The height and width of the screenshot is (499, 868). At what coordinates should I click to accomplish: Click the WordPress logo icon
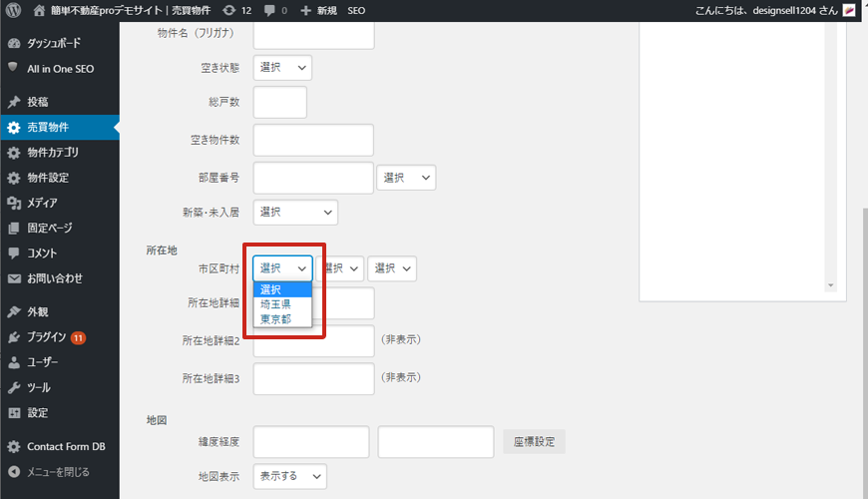(13, 10)
